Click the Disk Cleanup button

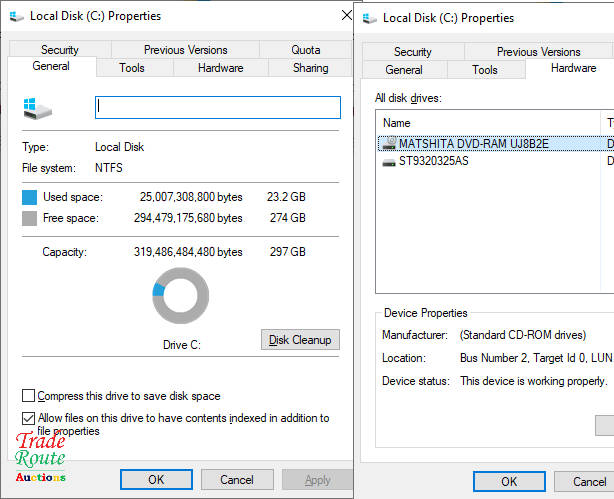point(299,340)
